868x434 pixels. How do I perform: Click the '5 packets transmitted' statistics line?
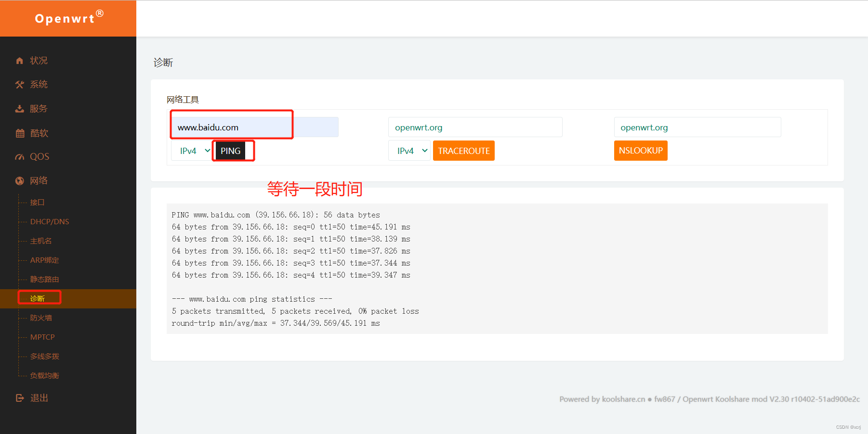point(295,311)
